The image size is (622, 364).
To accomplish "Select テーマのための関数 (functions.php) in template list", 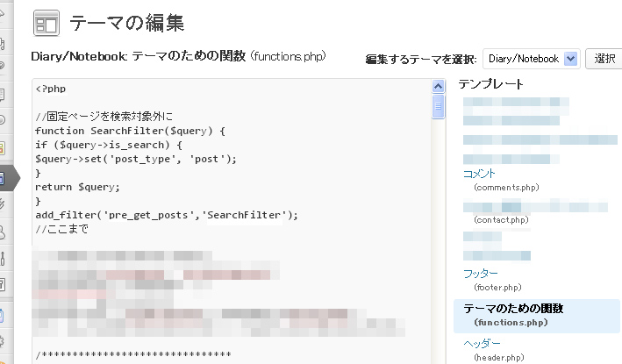I will (x=512, y=309).
